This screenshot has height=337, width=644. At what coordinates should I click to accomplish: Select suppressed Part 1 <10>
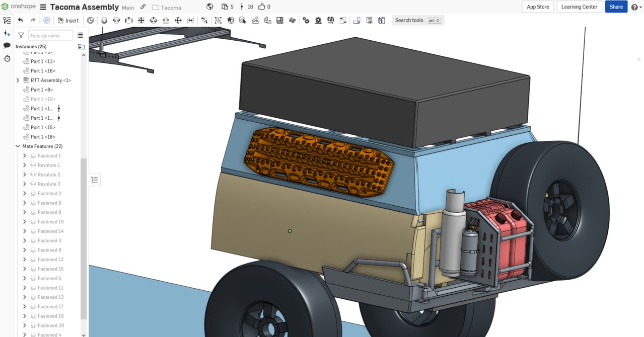coord(43,99)
